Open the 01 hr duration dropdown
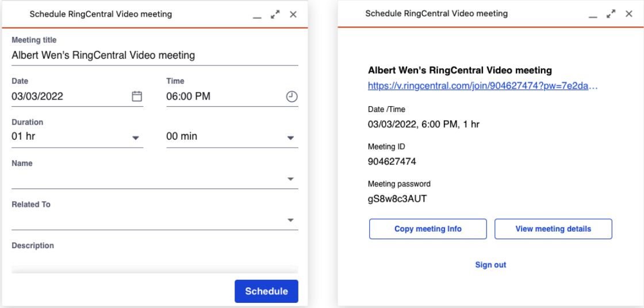644x308 pixels. [77, 137]
